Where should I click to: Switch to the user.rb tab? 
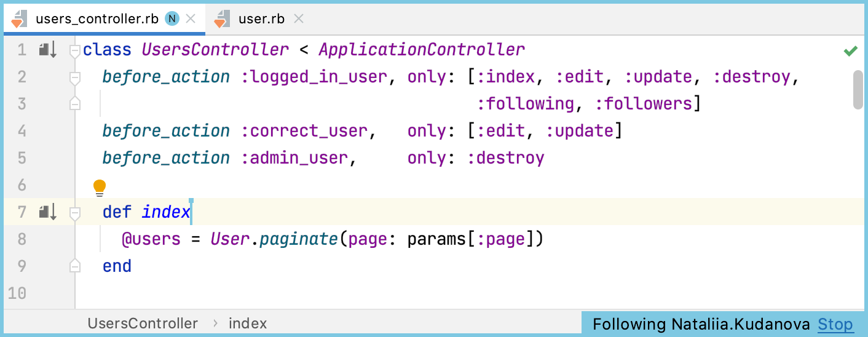click(x=261, y=19)
